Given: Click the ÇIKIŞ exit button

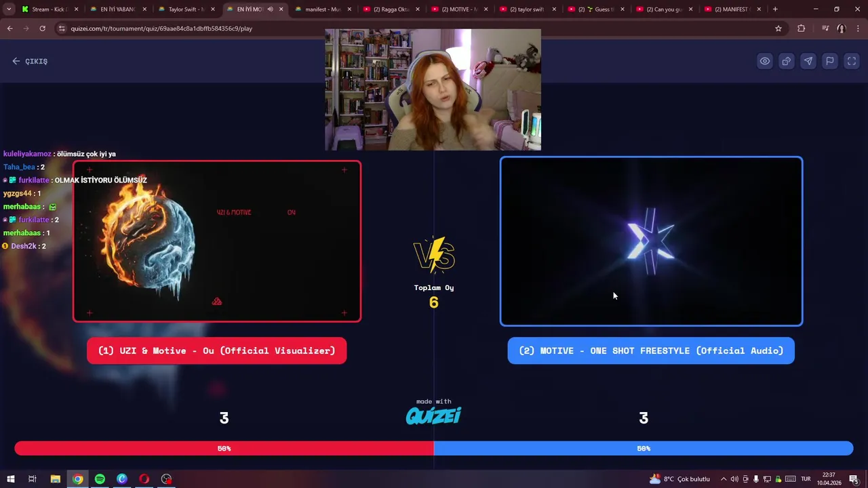Looking at the screenshot, I should click(x=30, y=61).
